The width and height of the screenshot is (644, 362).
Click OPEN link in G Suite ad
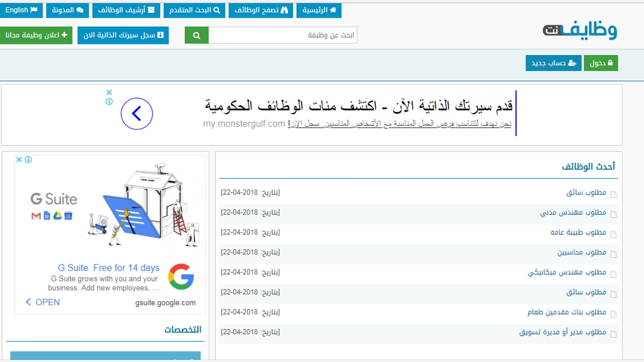pyautogui.click(x=42, y=302)
